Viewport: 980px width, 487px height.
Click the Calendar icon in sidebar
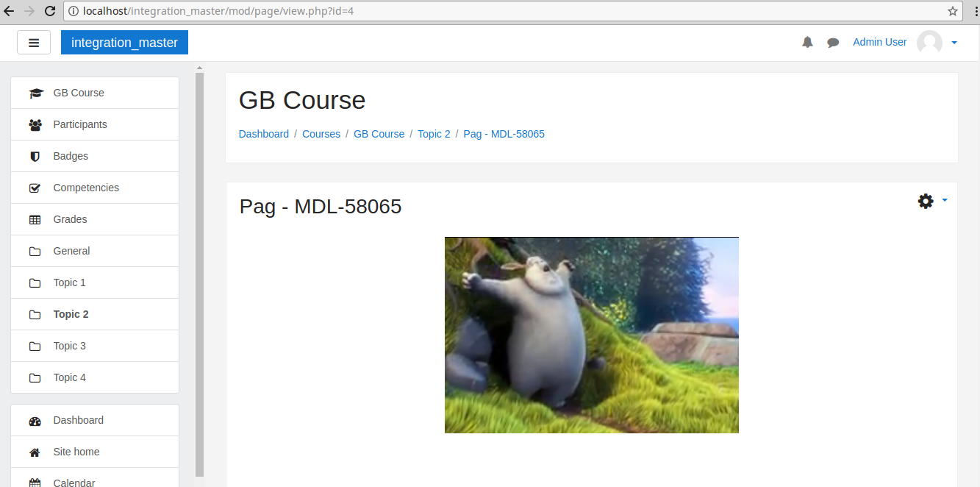tap(35, 483)
